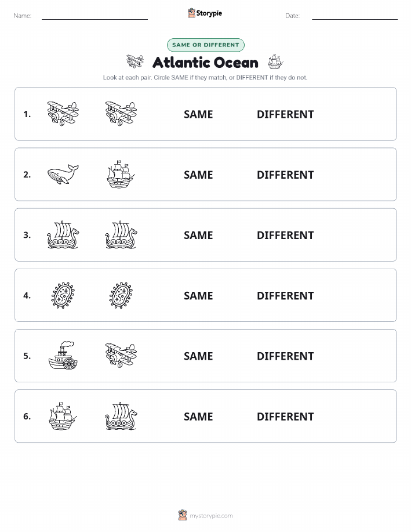Click the biplane picture in row 5
Screen dimensions: 411x532
click(121, 356)
